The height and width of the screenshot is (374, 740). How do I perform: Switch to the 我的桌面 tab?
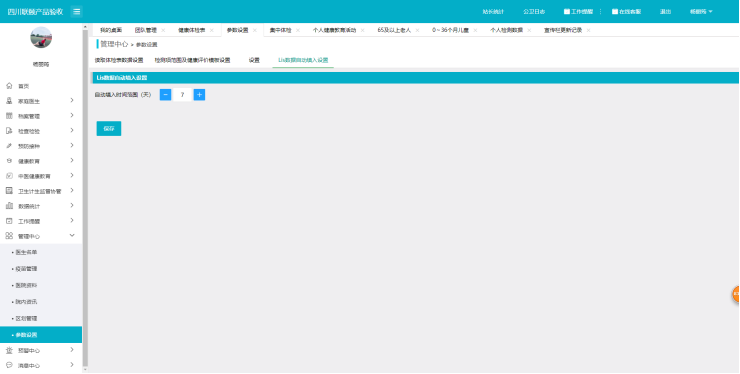111,30
